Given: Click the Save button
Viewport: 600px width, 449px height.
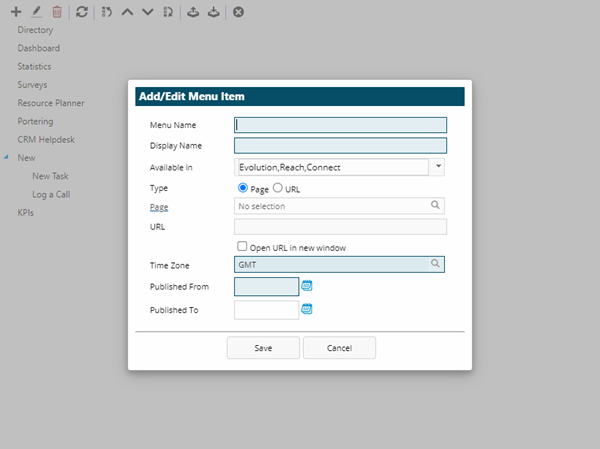Looking at the screenshot, I should 263,348.
